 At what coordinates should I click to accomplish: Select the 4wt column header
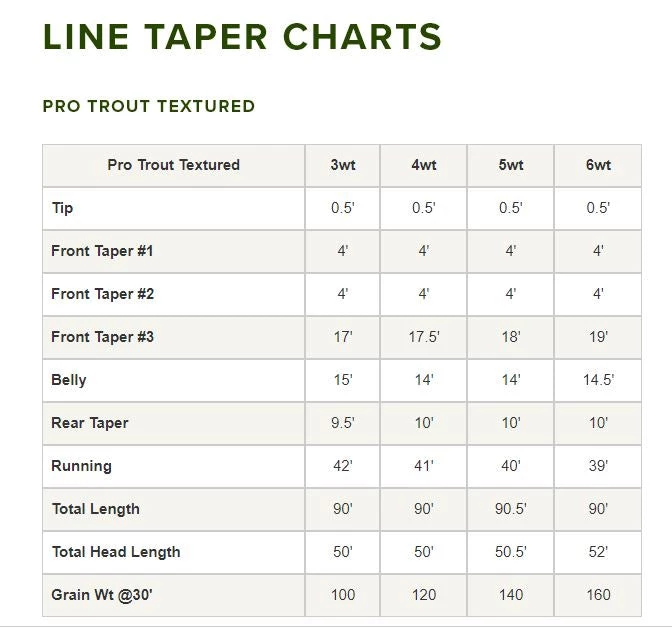[x=423, y=165]
